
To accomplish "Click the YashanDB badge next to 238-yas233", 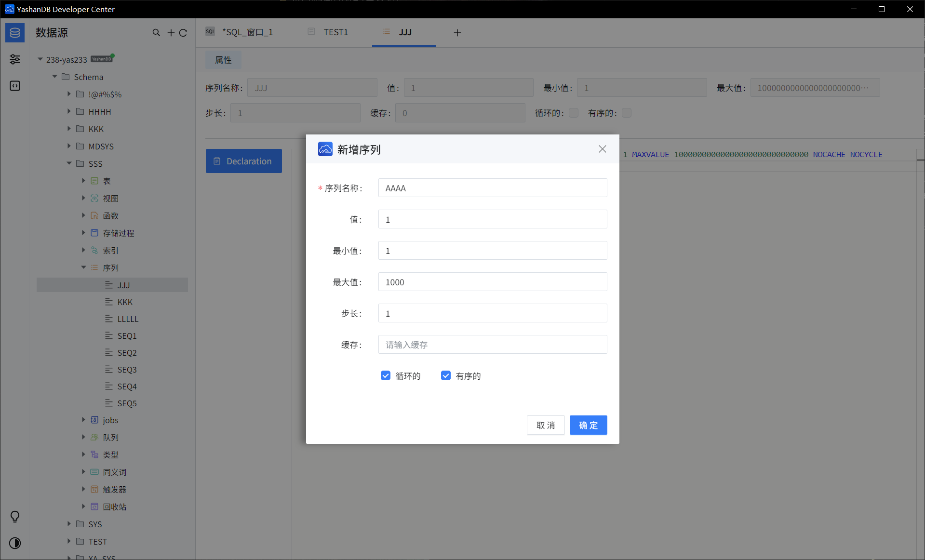I will pyautogui.click(x=102, y=59).
